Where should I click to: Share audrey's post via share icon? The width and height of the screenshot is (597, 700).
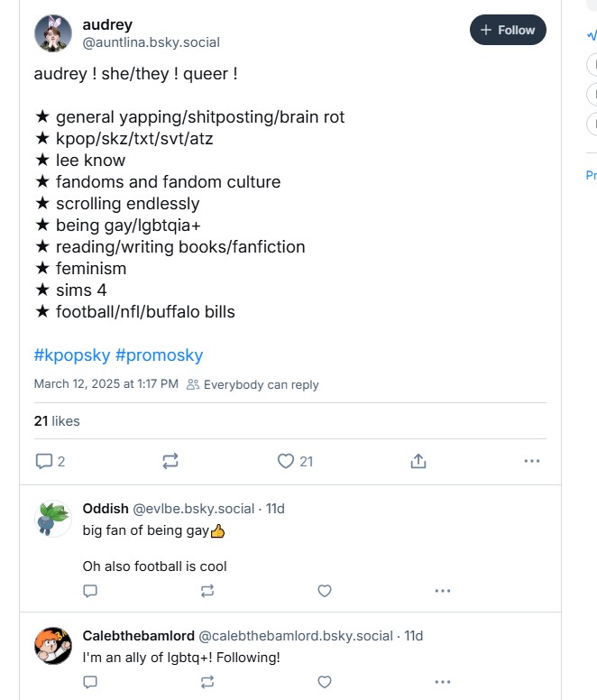pos(418,461)
